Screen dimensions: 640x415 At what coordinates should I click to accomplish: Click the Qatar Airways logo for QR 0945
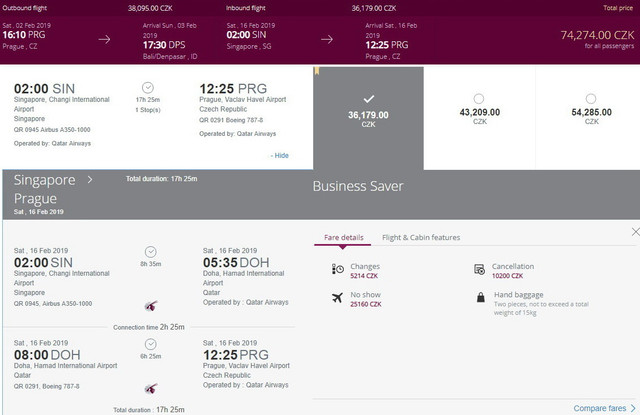pos(151,305)
